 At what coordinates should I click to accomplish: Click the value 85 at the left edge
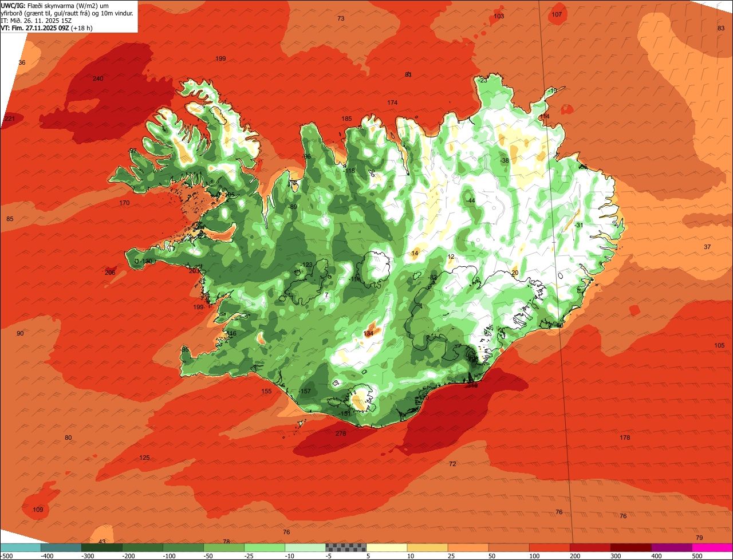click(10, 219)
